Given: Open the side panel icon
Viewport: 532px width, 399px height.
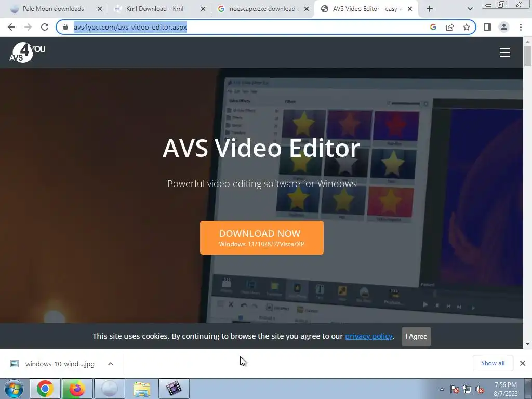Looking at the screenshot, I should point(487,27).
